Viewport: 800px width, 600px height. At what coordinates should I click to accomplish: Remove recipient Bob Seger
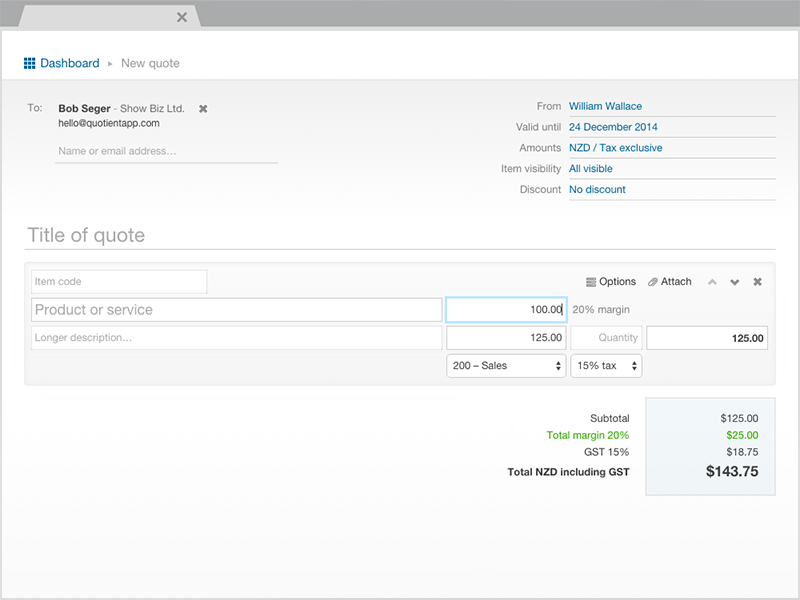point(203,109)
